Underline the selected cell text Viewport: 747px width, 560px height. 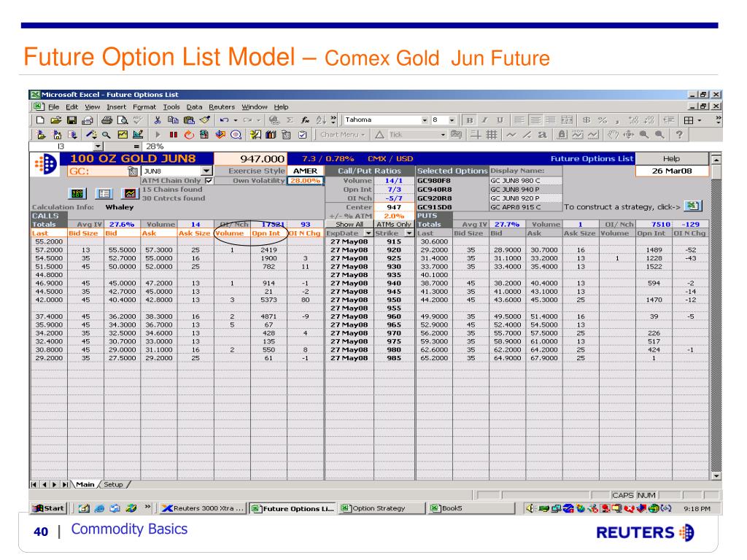pos(500,120)
